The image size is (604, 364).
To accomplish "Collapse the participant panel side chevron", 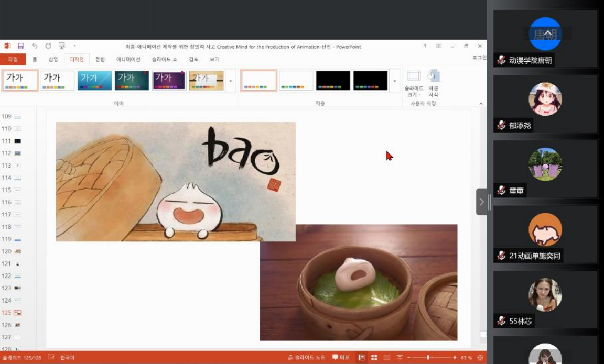I will click(x=482, y=202).
